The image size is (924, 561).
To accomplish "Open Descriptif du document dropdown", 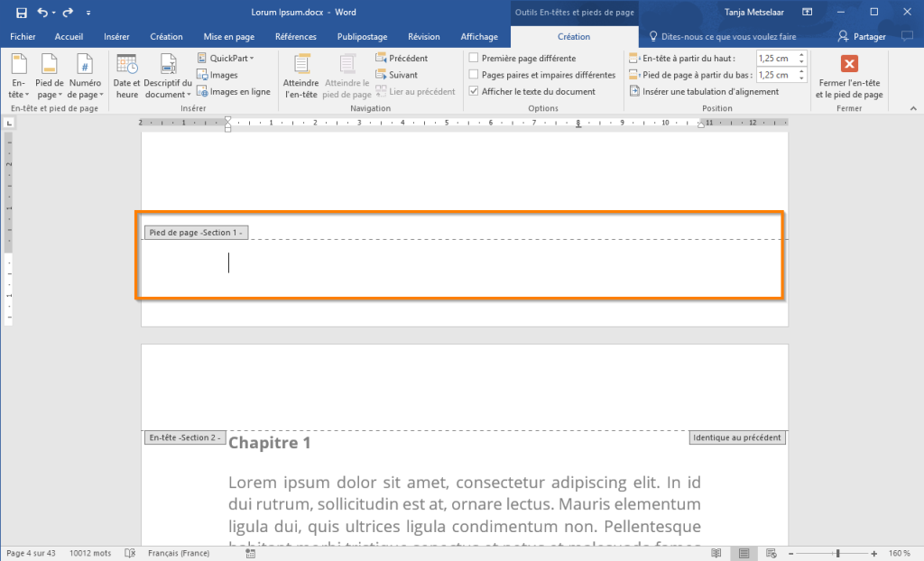I will click(x=168, y=77).
